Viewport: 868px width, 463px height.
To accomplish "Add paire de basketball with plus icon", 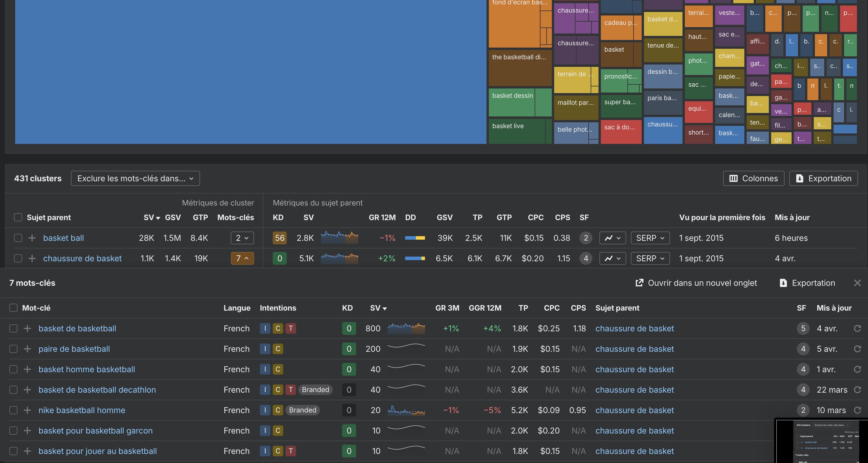I will [x=27, y=349].
